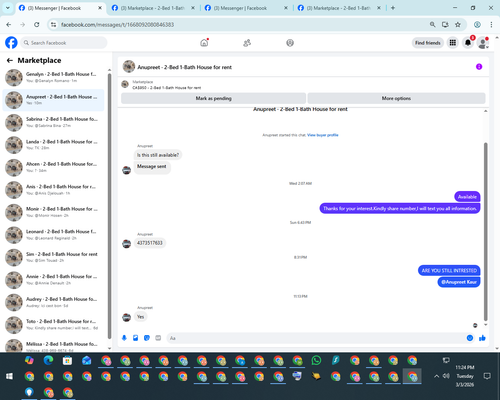Select the phone number message 4373517633
Image resolution: width=500 pixels, height=400 pixels.
[150, 243]
